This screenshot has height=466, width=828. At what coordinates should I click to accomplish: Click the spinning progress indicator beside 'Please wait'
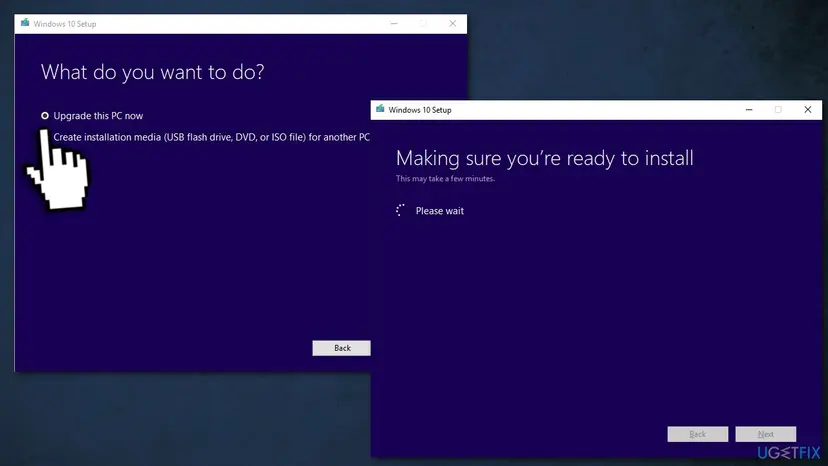[401, 210]
